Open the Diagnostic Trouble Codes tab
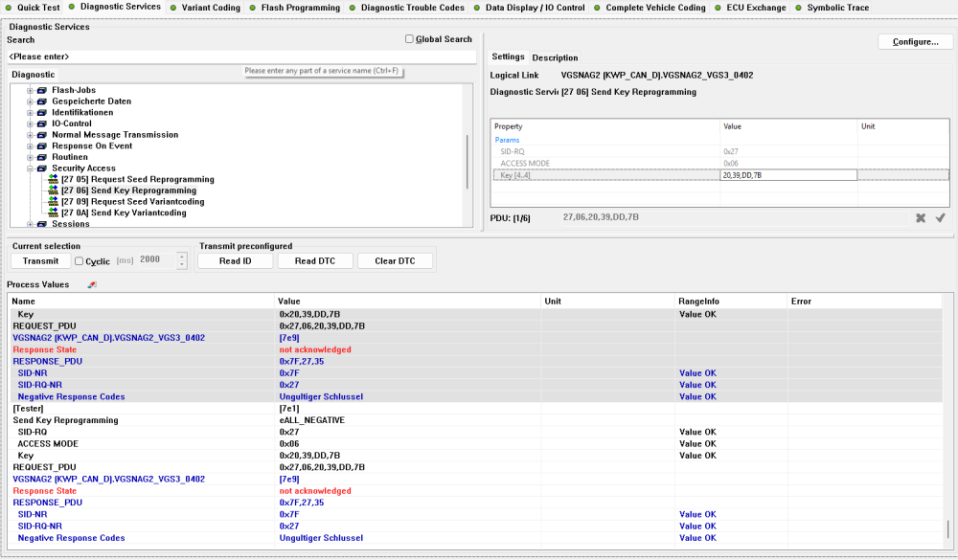 [x=407, y=8]
